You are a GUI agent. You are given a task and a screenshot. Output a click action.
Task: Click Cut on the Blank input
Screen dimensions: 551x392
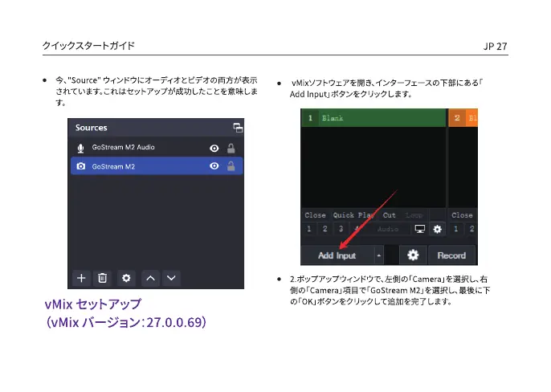tap(390, 215)
